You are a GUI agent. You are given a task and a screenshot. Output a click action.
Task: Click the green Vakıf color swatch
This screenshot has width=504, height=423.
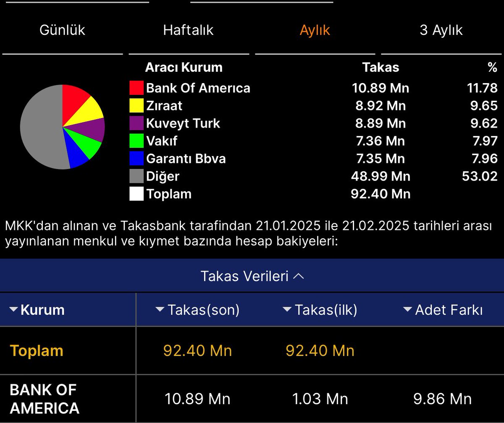136,141
